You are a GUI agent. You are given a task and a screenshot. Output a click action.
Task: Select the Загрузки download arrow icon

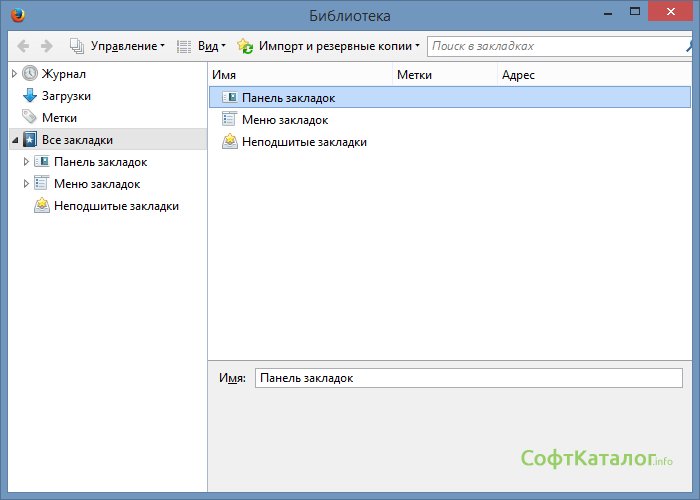point(30,96)
